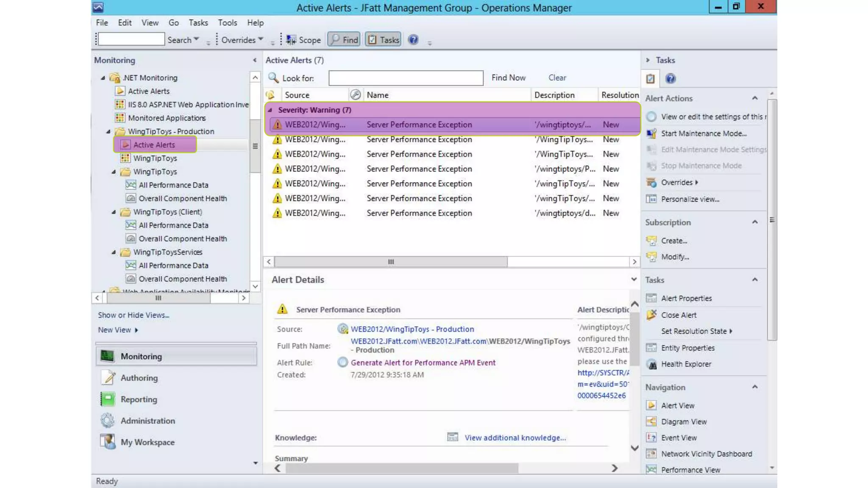The width and height of the screenshot is (868, 488).
Task: Open the Tools menu
Action: [227, 23]
